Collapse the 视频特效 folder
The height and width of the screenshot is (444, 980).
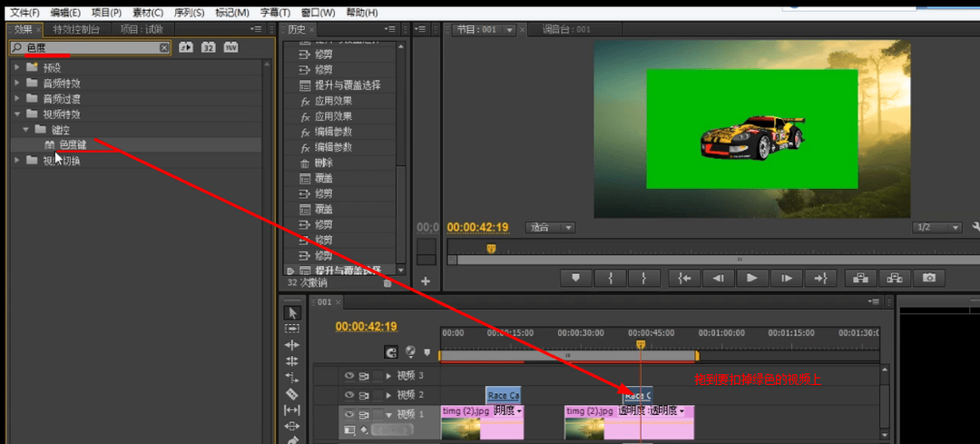[17, 114]
